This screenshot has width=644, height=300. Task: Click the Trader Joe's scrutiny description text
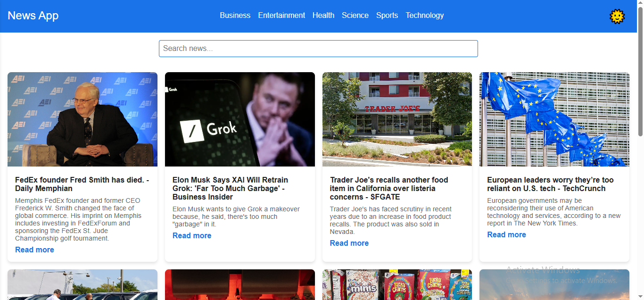tap(391, 221)
